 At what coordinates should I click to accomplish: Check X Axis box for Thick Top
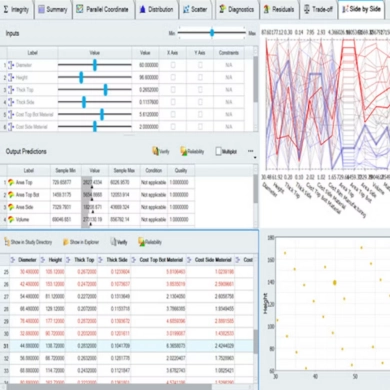[x=173, y=90]
